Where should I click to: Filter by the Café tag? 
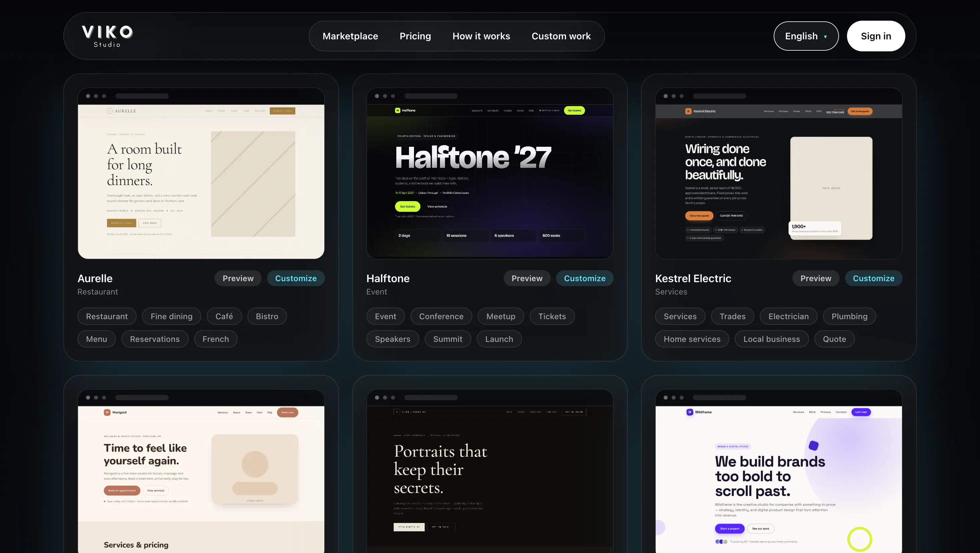tap(224, 316)
